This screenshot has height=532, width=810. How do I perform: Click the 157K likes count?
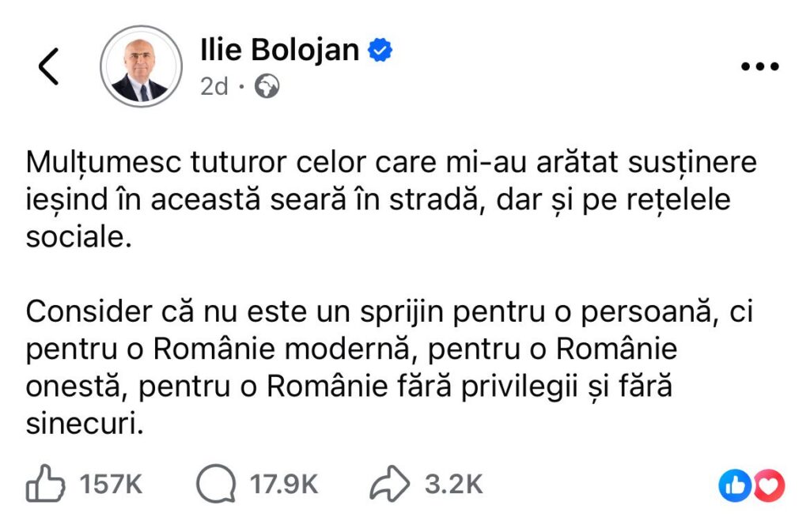pos(112,485)
